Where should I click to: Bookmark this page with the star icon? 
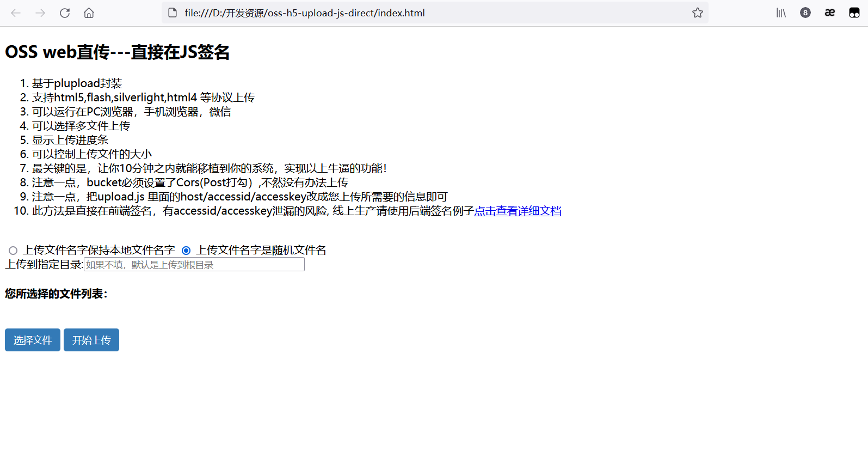coord(698,13)
